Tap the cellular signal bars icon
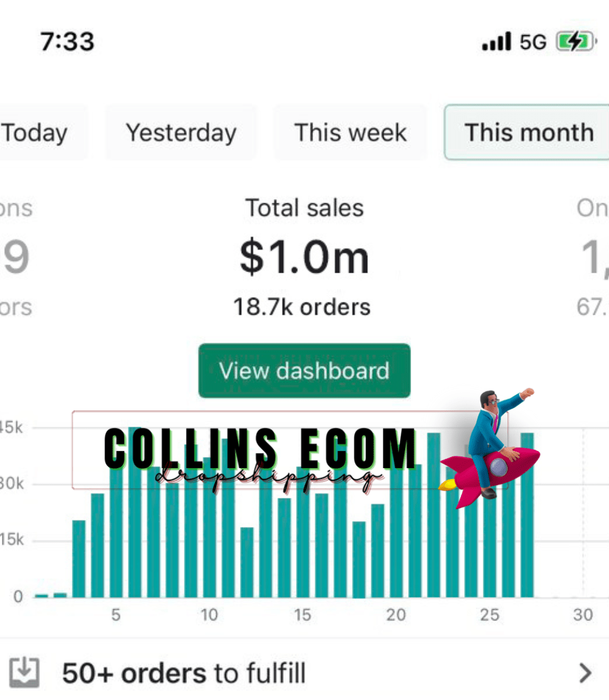Viewport: 609px width, 700px height. point(496,42)
